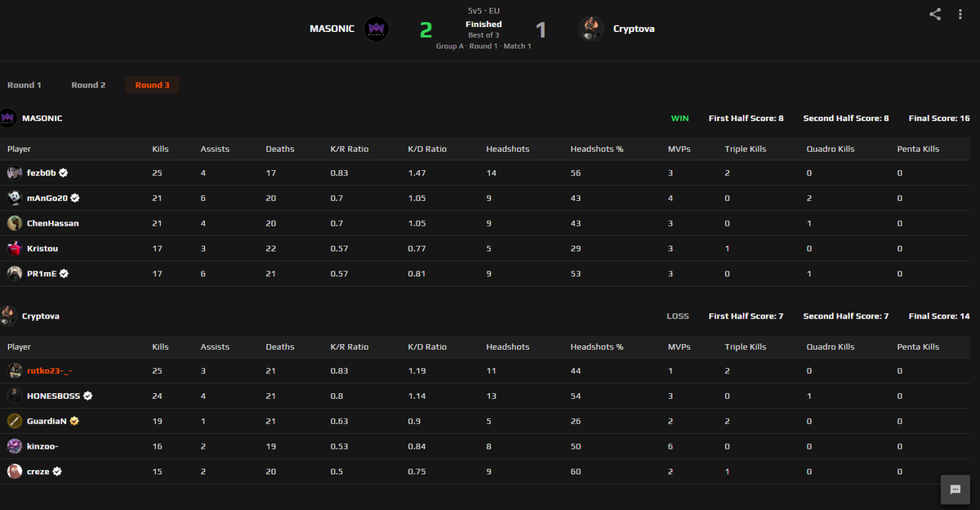The image size is (980, 510).
Task: Open the three-dot more options menu
Action: [960, 14]
